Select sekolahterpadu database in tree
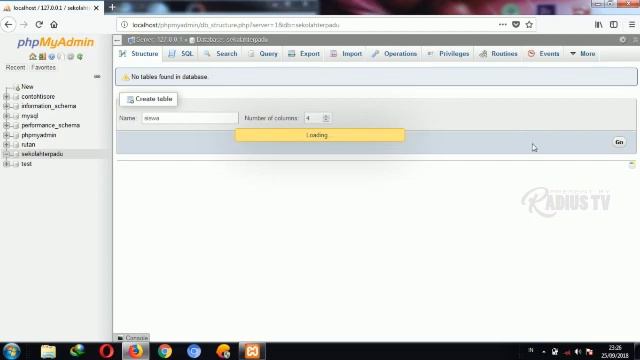640x360 pixels. 42,154
